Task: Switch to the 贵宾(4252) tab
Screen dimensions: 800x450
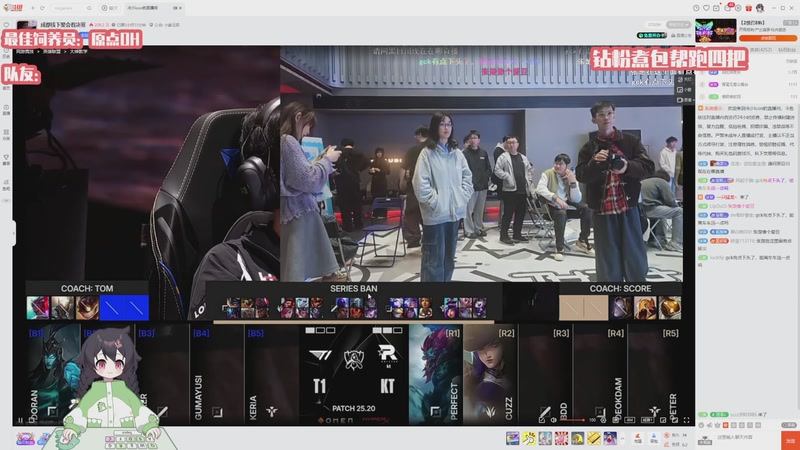Action: pos(759,50)
